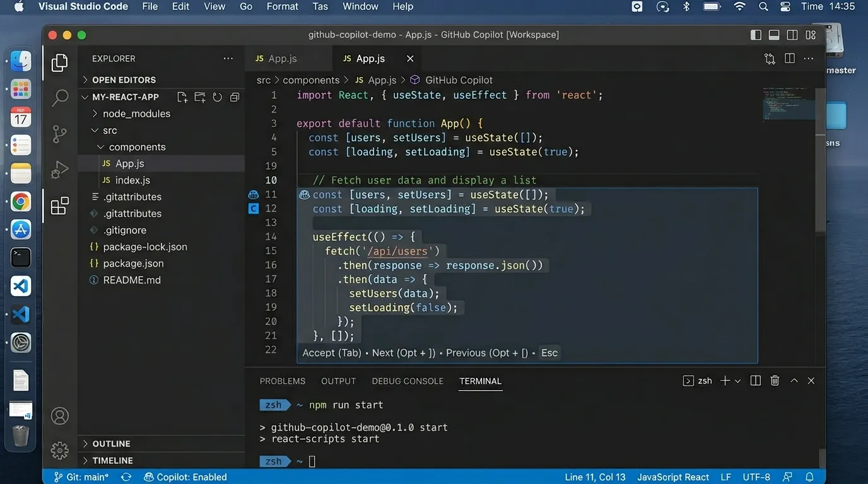Kill the terminal with the trash icon
This screenshot has height=484, width=868.
[775, 381]
